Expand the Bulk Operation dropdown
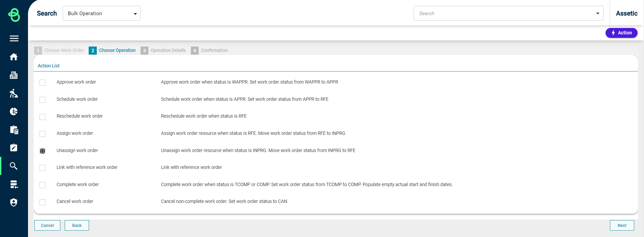This screenshot has width=644, height=237. [101, 13]
